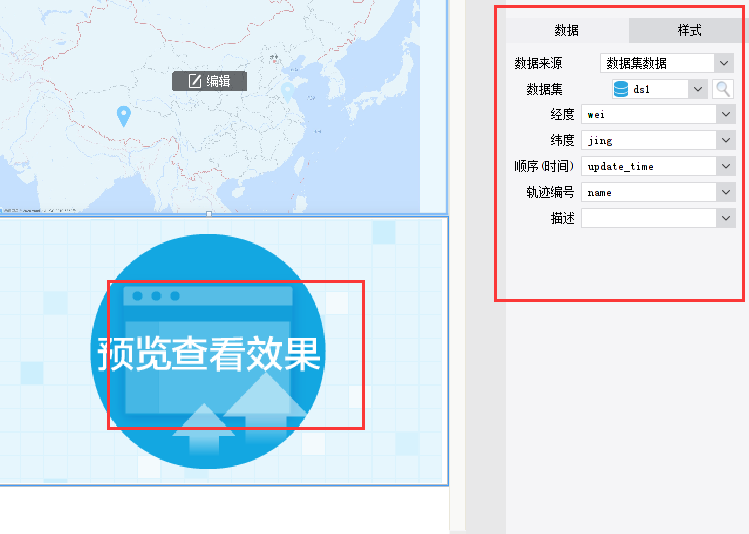Click the dataset preview magnifier icon
Viewport: 749px width, 534px height.
pyautogui.click(x=723, y=89)
